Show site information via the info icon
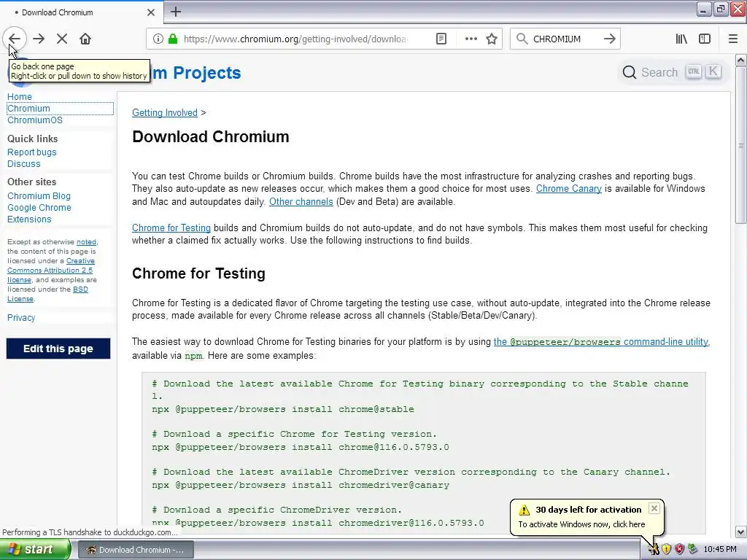Screen dimensions: 747x560 158,39
